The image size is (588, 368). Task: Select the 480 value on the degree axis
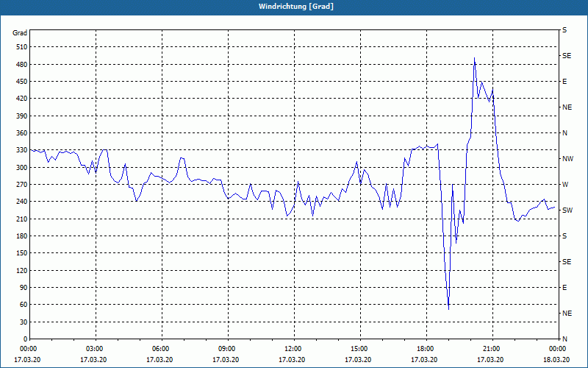click(22, 65)
